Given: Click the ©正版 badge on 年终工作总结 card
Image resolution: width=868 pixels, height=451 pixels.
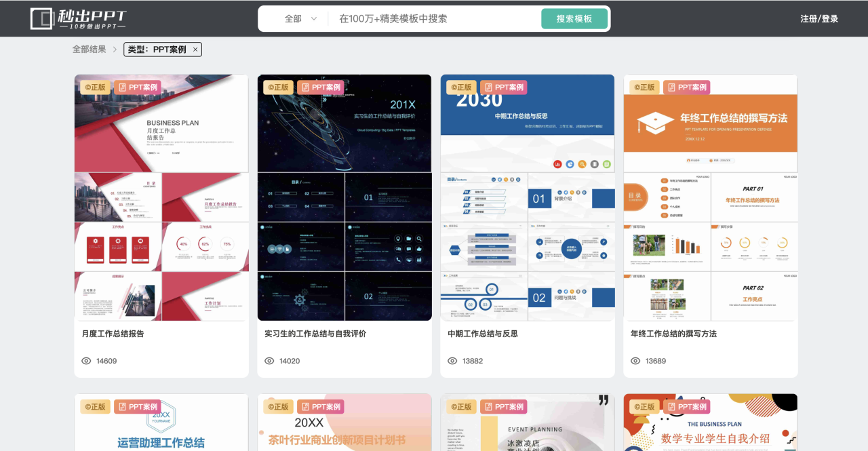Looking at the screenshot, I should click(644, 87).
